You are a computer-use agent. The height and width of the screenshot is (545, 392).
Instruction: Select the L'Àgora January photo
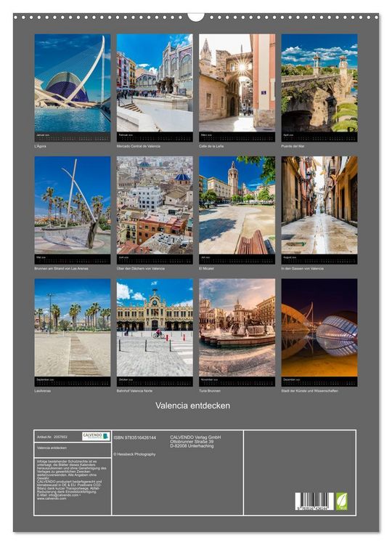tap(72, 83)
